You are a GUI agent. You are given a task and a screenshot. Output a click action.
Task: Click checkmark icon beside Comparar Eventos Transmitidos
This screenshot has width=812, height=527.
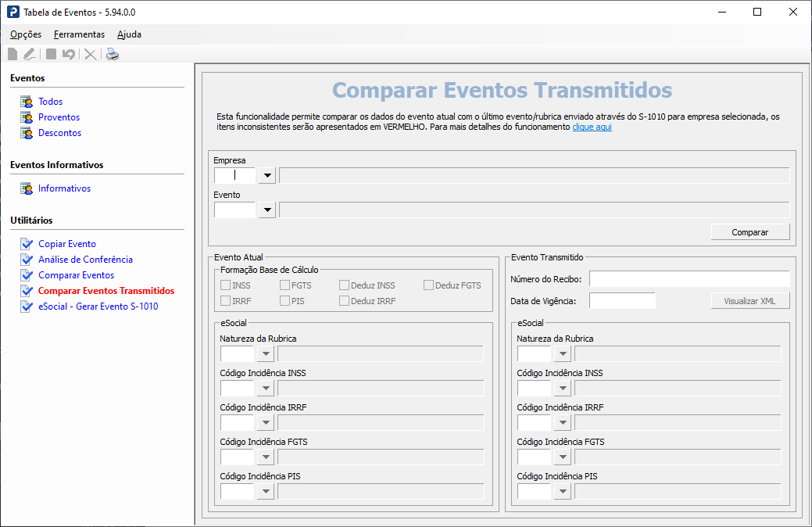(x=27, y=291)
